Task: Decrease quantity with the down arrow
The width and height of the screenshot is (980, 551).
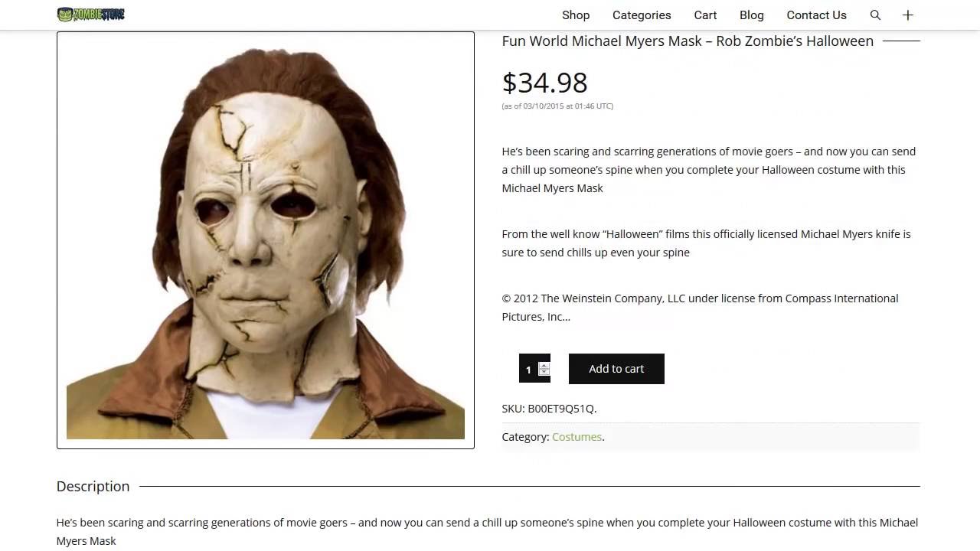Action: tap(544, 372)
